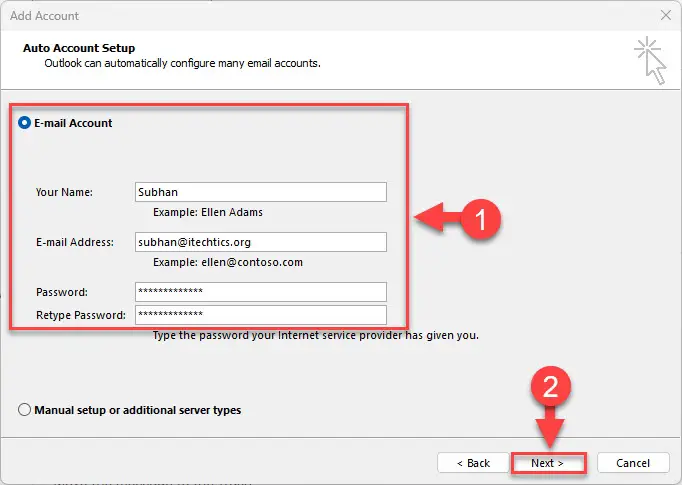Click the Password input field

coord(261,292)
